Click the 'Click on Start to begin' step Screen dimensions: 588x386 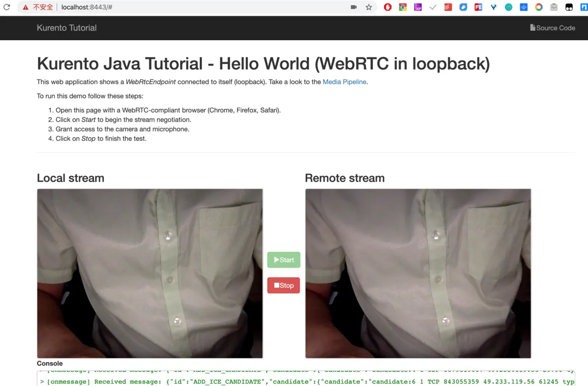[x=123, y=119]
